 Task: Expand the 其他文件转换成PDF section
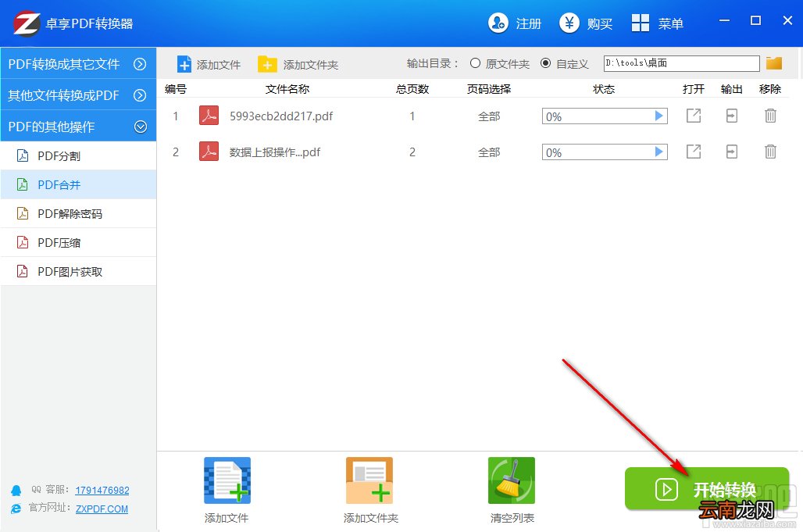pyautogui.click(x=78, y=95)
